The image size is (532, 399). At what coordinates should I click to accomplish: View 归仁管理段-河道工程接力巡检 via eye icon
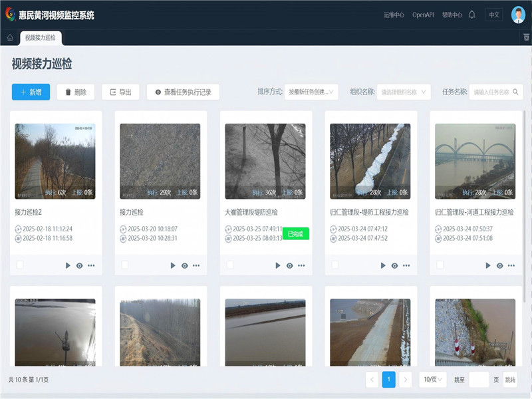[x=500, y=265]
